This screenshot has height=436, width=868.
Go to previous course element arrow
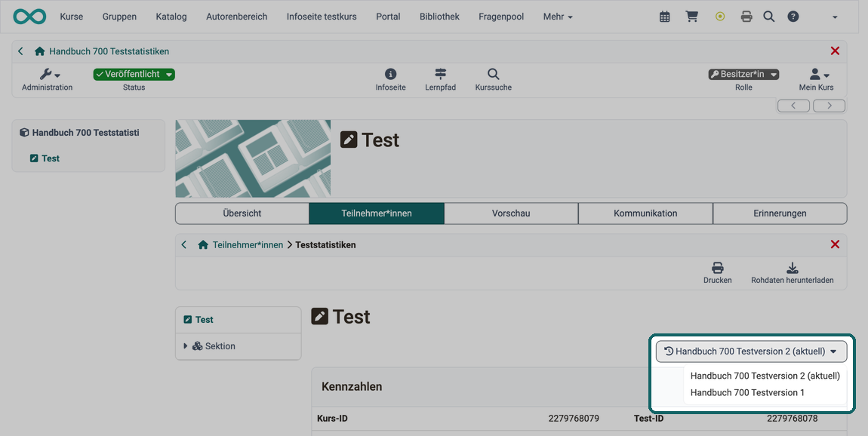[793, 106]
